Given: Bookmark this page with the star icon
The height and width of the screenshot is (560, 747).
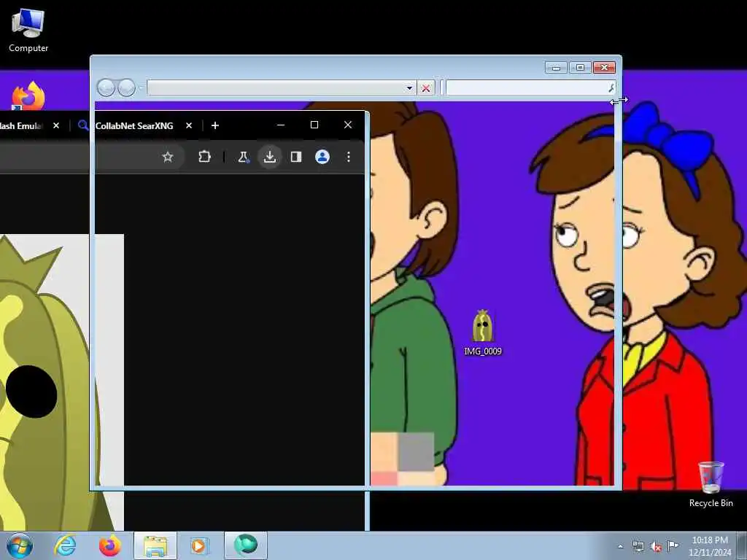Looking at the screenshot, I should [168, 157].
